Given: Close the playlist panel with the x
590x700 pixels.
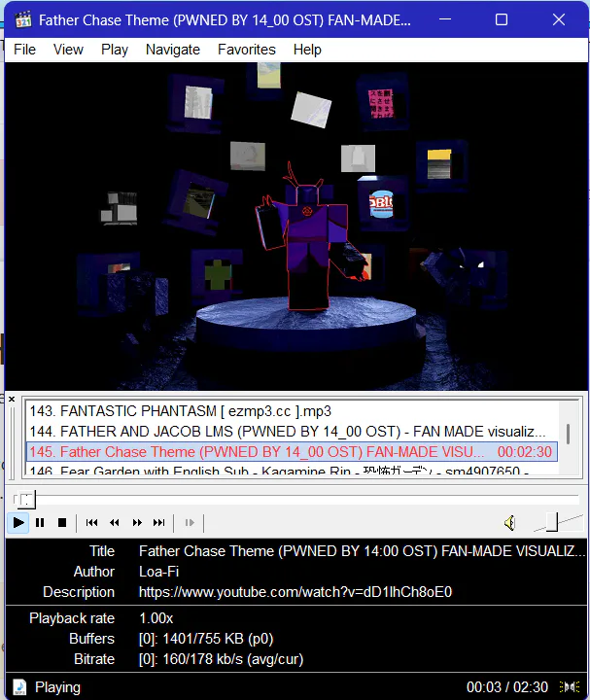Looking at the screenshot, I should point(12,400).
